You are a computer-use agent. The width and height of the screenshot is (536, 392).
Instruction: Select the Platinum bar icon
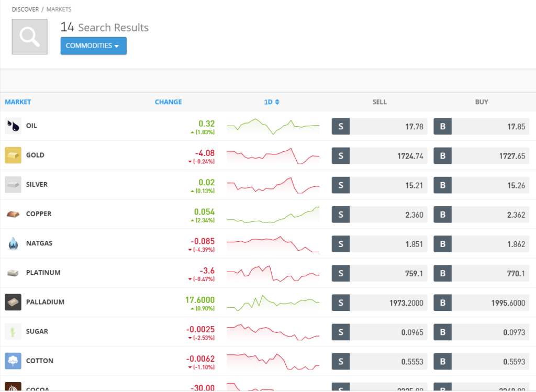(x=13, y=273)
